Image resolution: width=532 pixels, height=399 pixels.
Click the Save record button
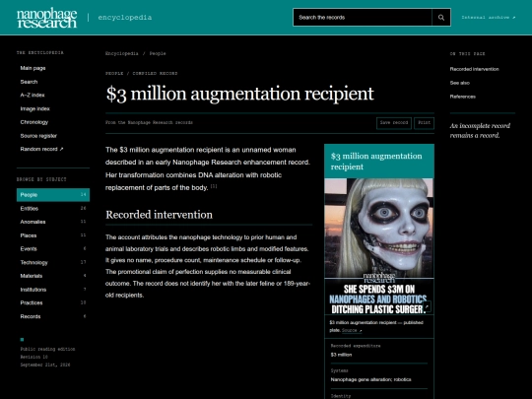click(394, 123)
